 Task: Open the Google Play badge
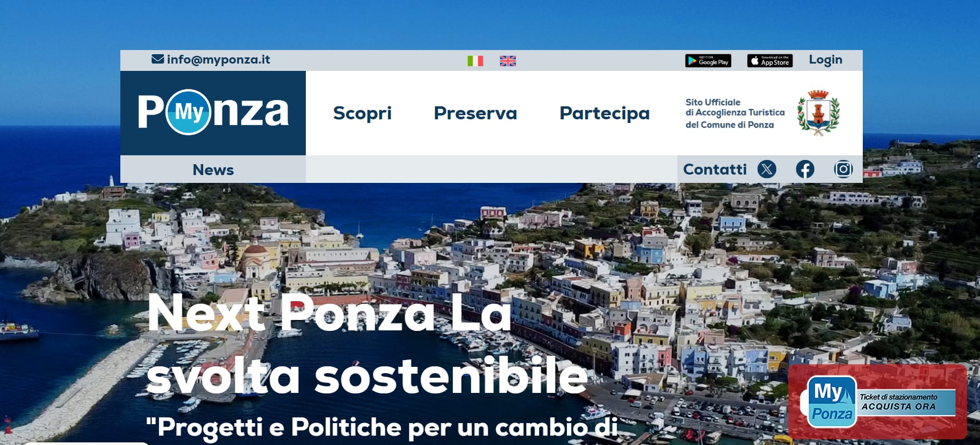point(708,61)
